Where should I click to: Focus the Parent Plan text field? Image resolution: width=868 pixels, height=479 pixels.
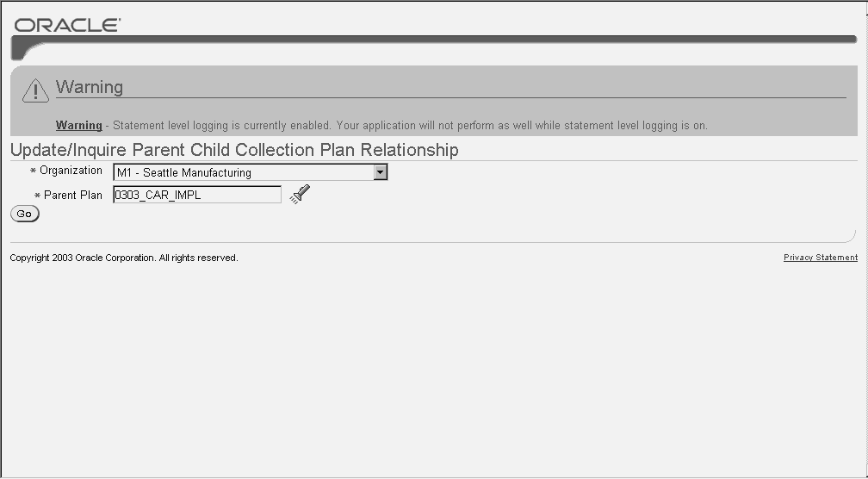(x=196, y=196)
